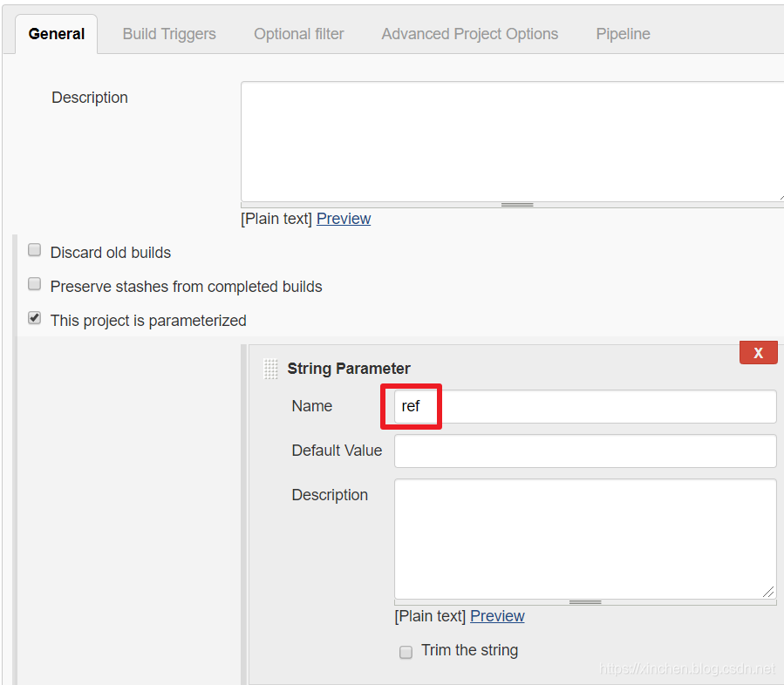Open the Optional filter tab
The height and width of the screenshot is (685, 784).
(299, 34)
